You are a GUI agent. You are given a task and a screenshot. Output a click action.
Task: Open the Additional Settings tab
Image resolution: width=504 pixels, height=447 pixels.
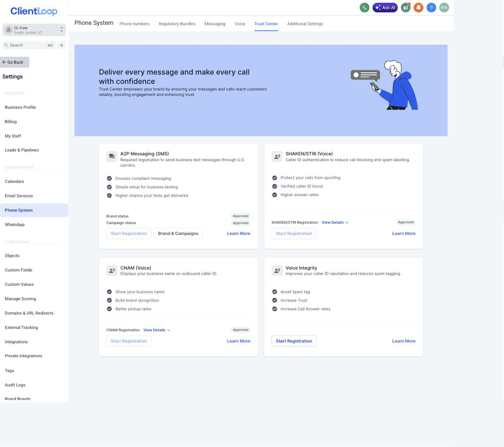tap(305, 24)
